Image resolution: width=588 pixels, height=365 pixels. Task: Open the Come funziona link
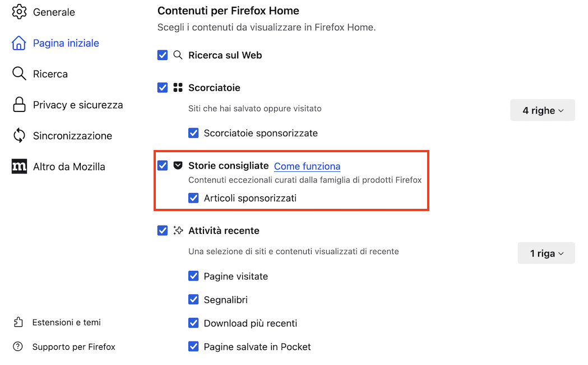tap(307, 166)
